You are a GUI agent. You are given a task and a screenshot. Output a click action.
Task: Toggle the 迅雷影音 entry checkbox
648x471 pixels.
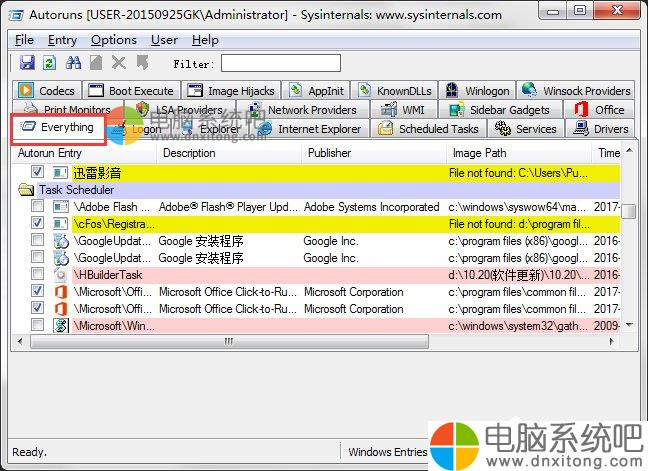click(37, 171)
